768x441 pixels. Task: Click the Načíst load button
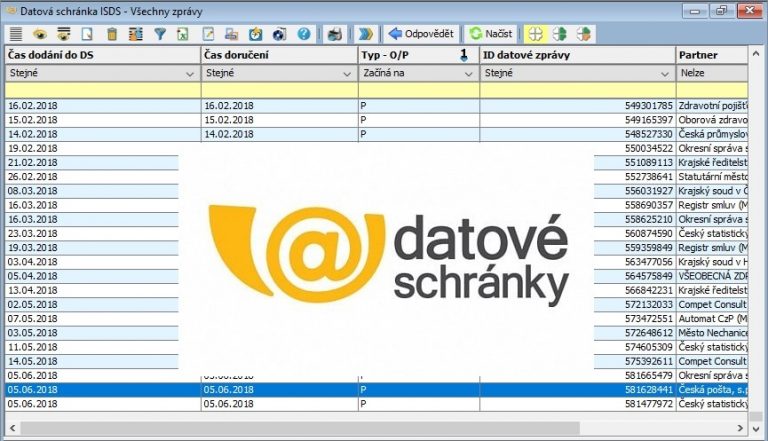[x=490, y=34]
